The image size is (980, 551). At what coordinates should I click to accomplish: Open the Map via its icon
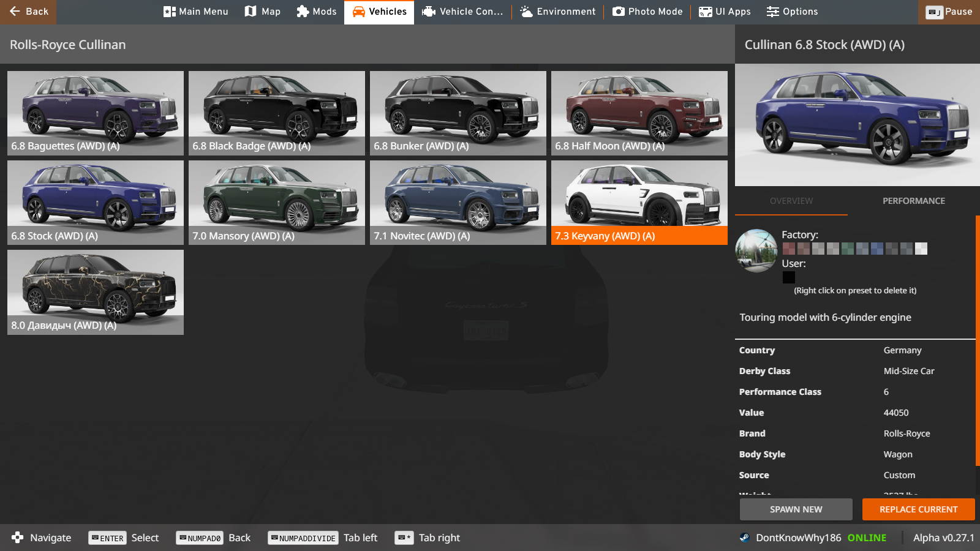251,12
